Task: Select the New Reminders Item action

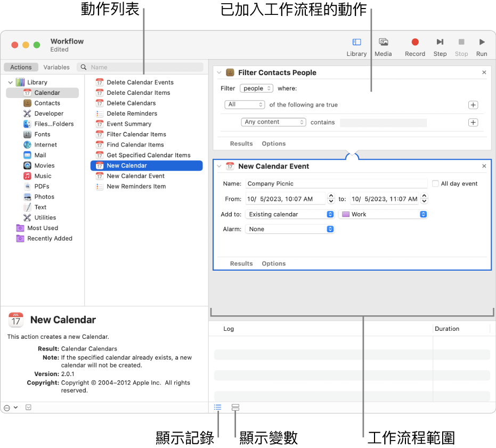Action: (131, 187)
